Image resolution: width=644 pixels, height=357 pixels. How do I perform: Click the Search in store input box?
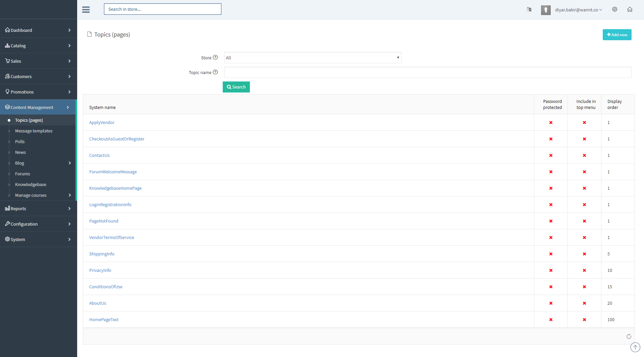pyautogui.click(x=163, y=9)
